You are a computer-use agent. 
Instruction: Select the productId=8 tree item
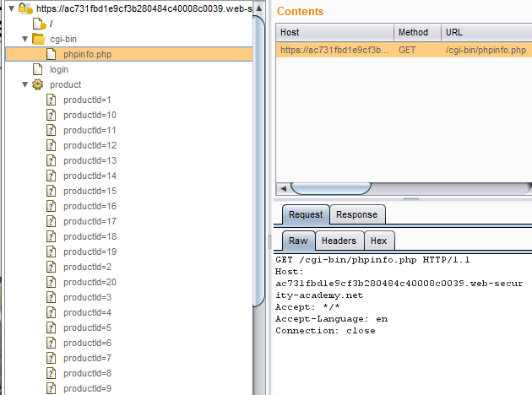click(x=87, y=373)
